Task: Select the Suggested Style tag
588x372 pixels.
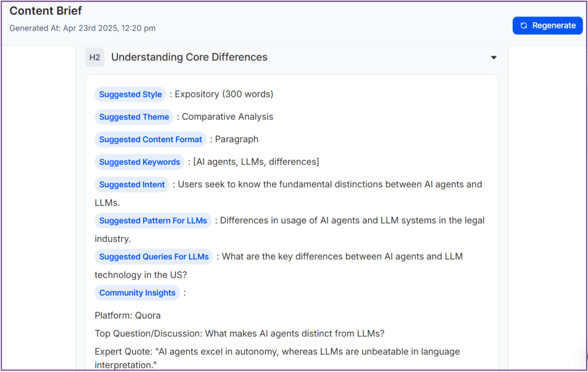Action: (130, 94)
